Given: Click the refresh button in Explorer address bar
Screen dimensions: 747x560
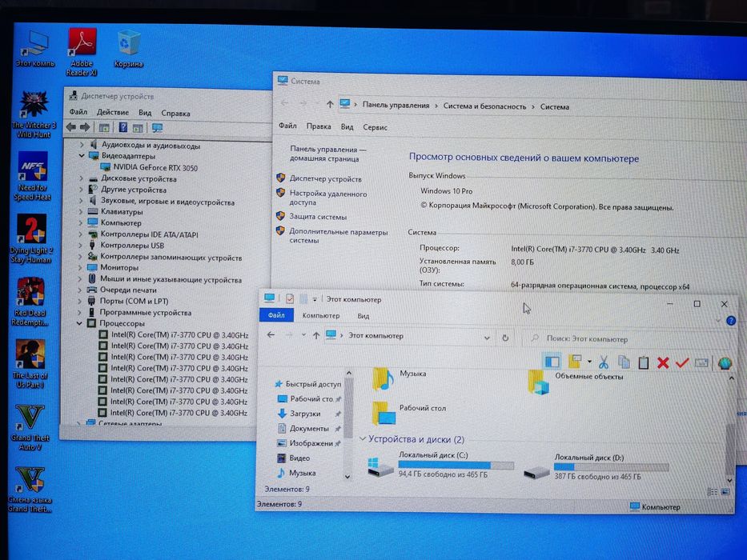Looking at the screenshot, I should (505, 338).
